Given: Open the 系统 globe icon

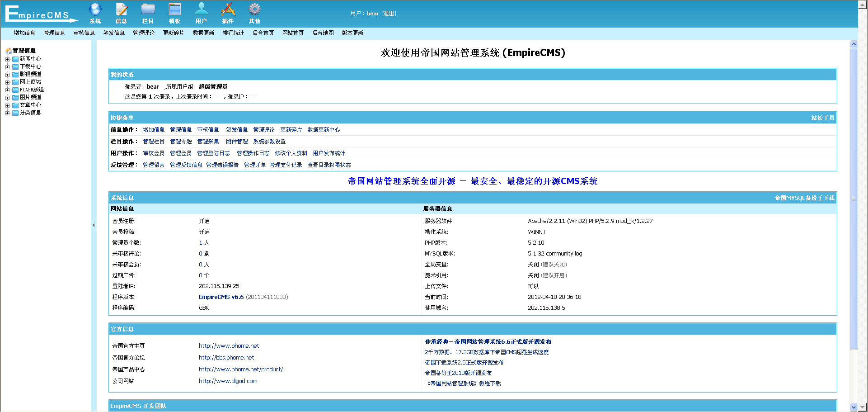Looking at the screenshot, I should pyautogui.click(x=95, y=9).
